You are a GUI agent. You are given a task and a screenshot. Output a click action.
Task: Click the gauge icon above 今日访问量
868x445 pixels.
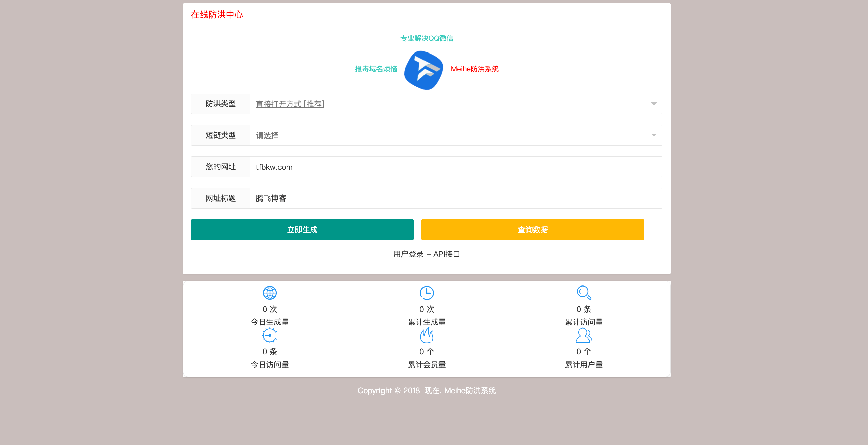pyautogui.click(x=269, y=335)
